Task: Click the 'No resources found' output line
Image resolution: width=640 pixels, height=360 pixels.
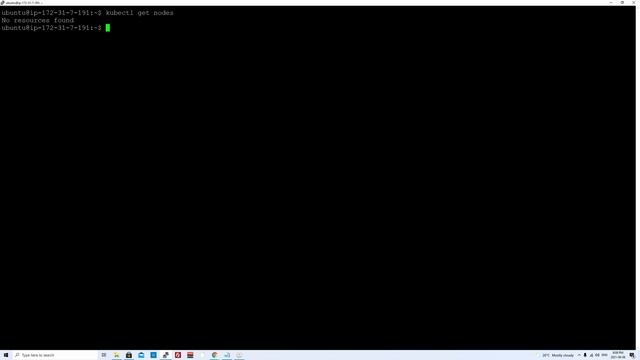Action: pos(38,20)
